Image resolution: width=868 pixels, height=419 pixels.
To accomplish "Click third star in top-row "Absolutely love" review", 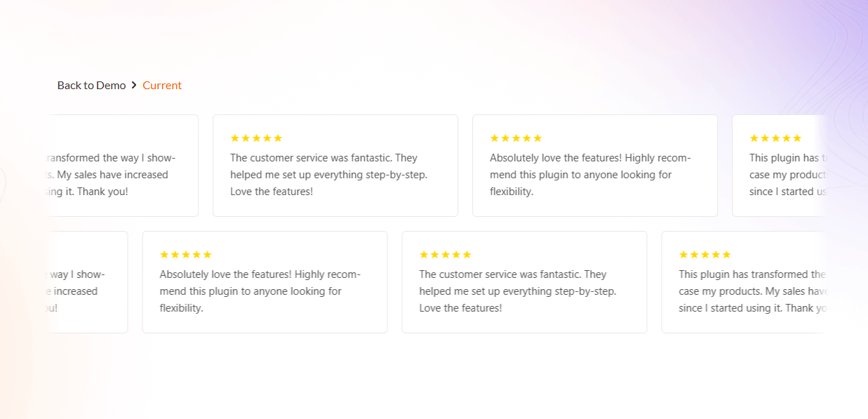I will pos(516,138).
